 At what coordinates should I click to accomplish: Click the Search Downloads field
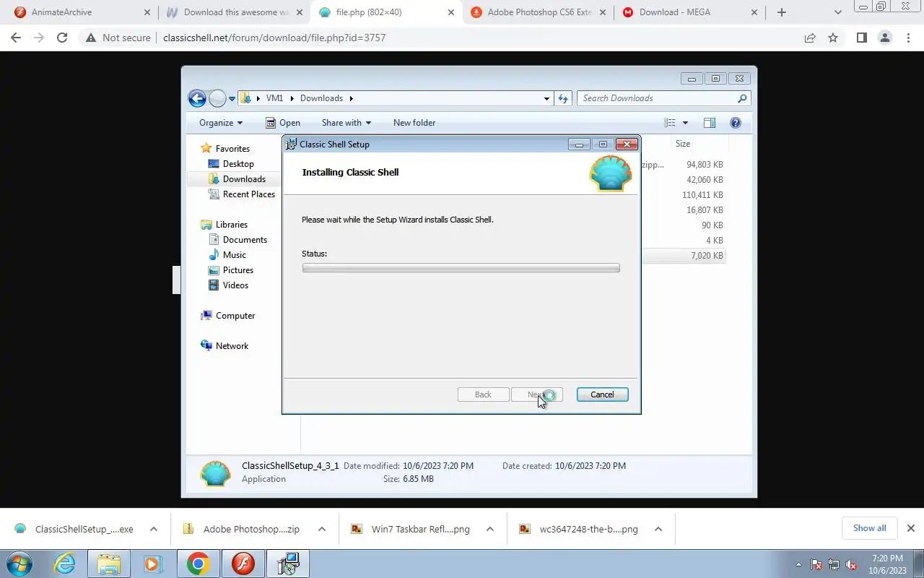[663, 98]
